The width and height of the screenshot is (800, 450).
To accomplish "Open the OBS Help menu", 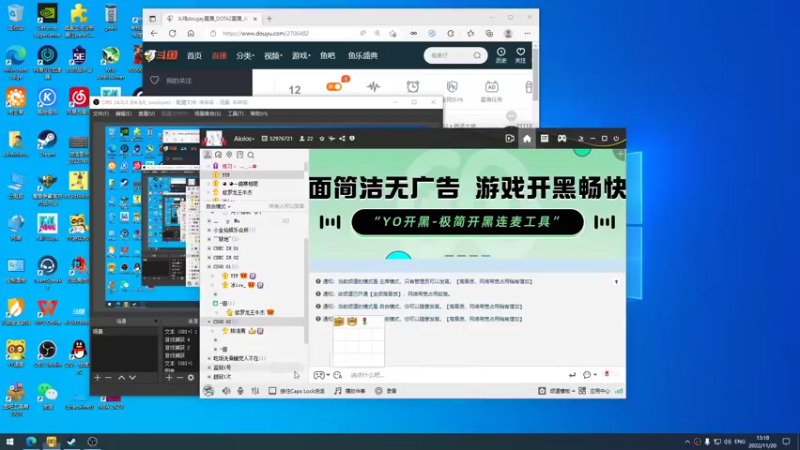I will coord(259,114).
